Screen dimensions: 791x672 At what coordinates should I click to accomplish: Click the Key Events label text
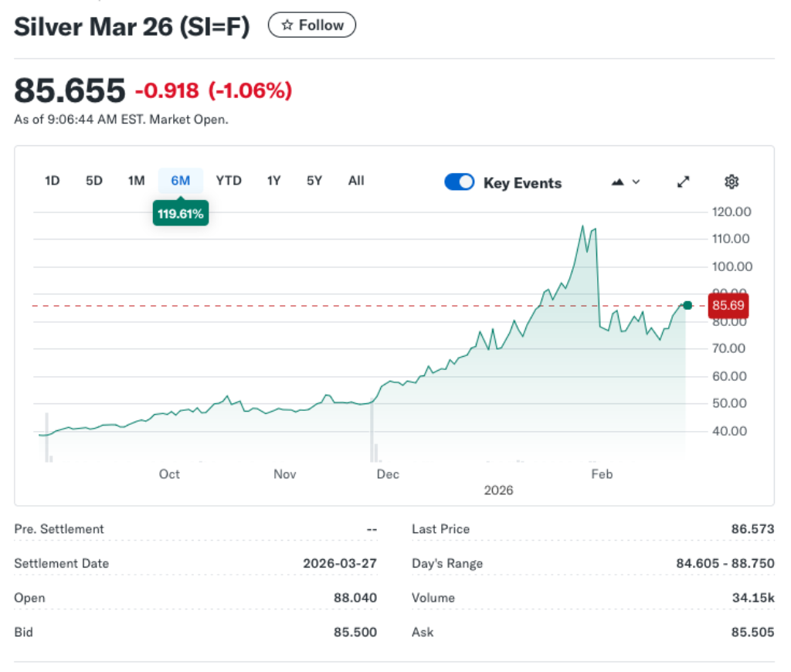(x=522, y=183)
